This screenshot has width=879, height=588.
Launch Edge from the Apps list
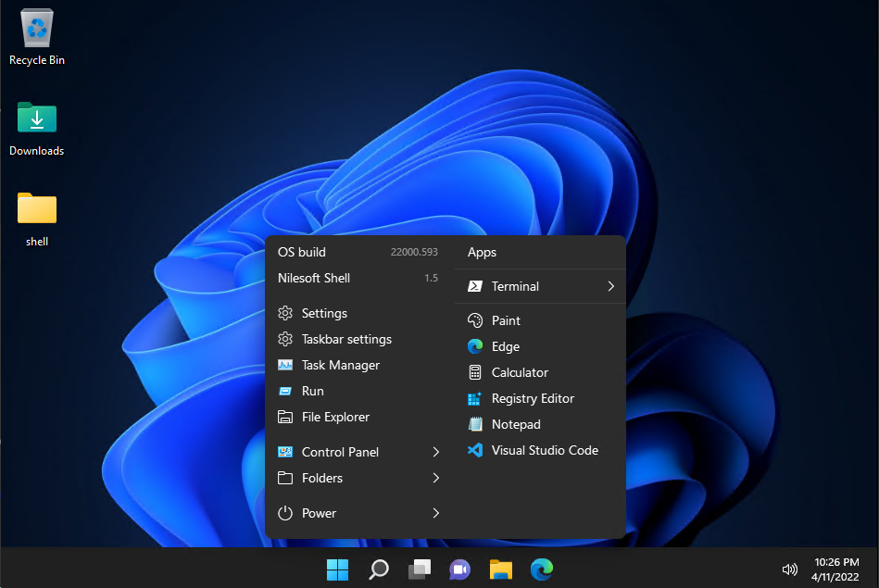click(x=506, y=346)
